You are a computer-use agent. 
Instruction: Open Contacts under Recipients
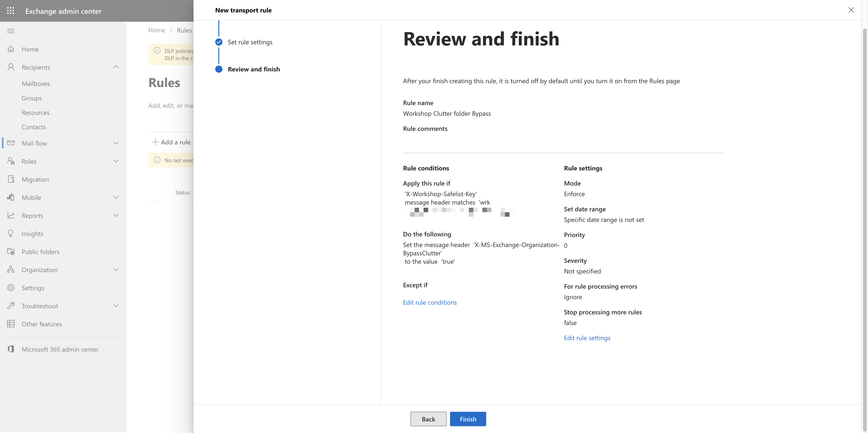[34, 127]
